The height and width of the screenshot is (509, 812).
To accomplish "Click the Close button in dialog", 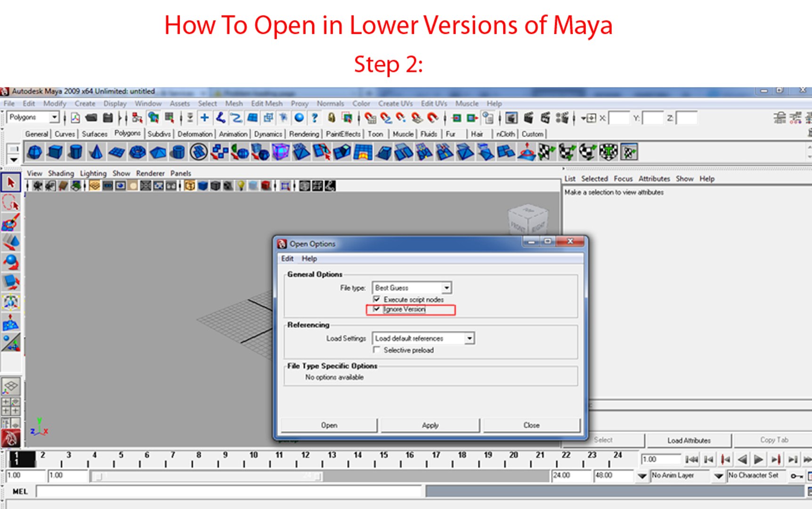I will [x=531, y=425].
